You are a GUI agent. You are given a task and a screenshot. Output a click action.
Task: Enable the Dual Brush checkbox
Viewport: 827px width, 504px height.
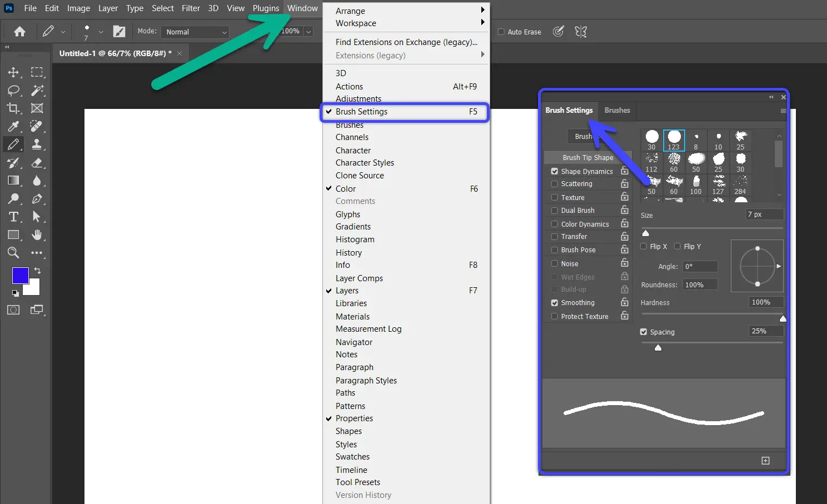tap(555, 211)
